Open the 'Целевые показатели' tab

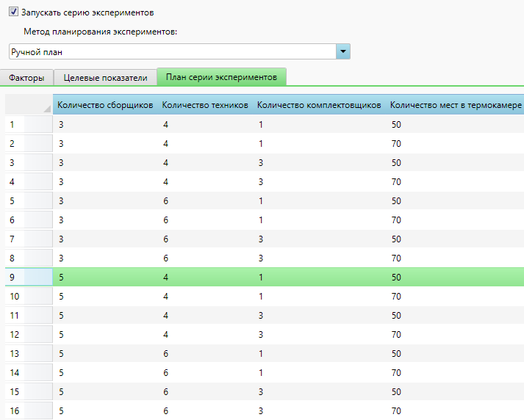(x=105, y=77)
